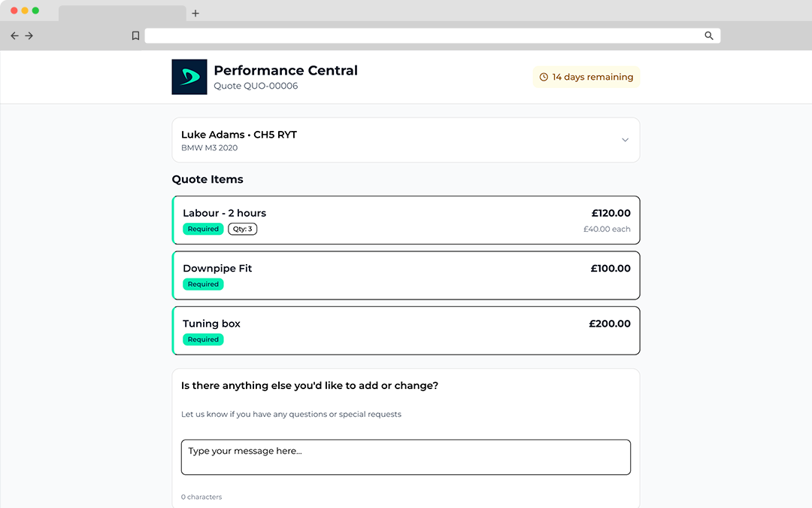Click the browser back arrow
The image size is (812, 508).
[x=14, y=35]
